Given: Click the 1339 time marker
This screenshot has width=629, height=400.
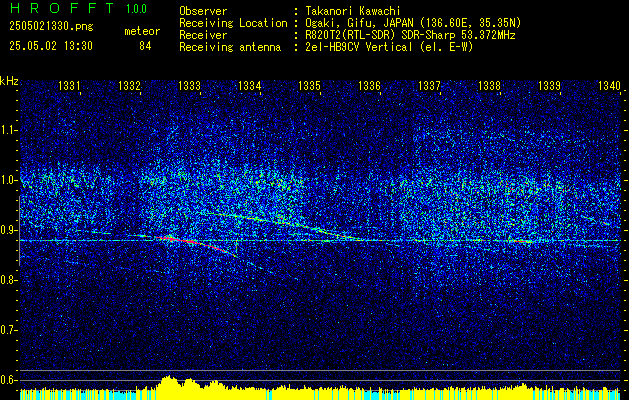Looking at the screenshot, I should point(549,86).
